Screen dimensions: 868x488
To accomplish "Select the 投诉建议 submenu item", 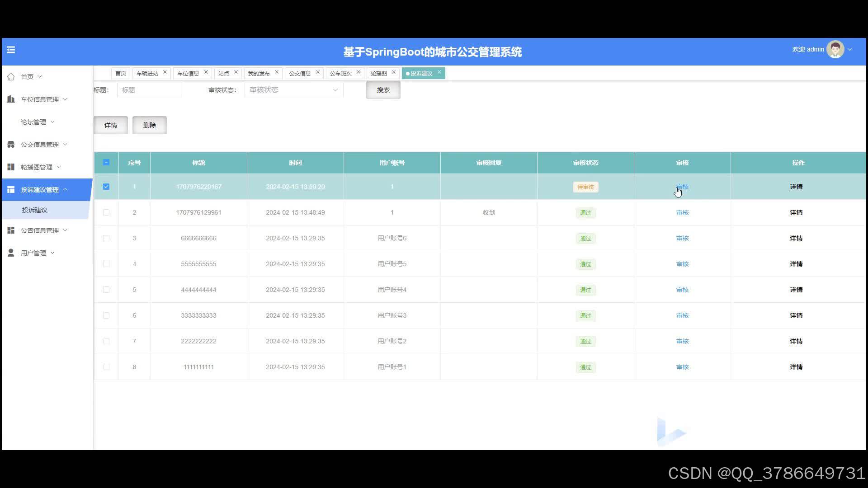I will tap(35, 210).
